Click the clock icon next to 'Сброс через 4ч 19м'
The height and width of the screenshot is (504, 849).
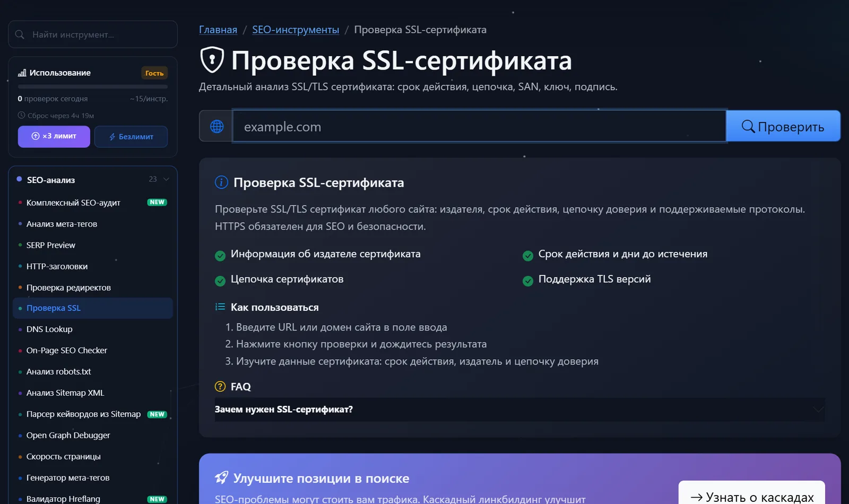pyautogui.click(x=22, y=115)
